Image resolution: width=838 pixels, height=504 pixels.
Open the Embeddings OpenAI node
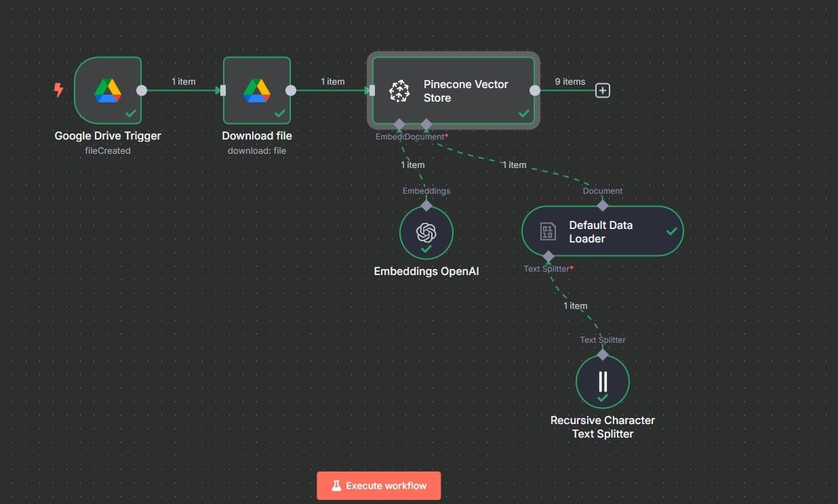coord(426,232)
